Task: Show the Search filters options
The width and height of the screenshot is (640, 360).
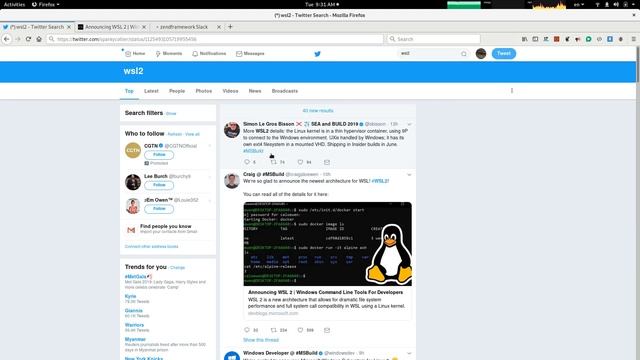Action: coord(171,113)
